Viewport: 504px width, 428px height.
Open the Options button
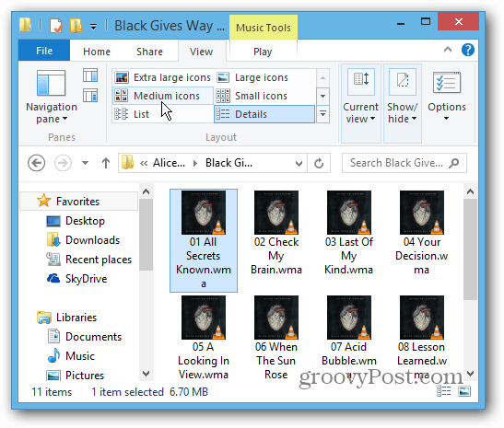(x=447, y=98)
